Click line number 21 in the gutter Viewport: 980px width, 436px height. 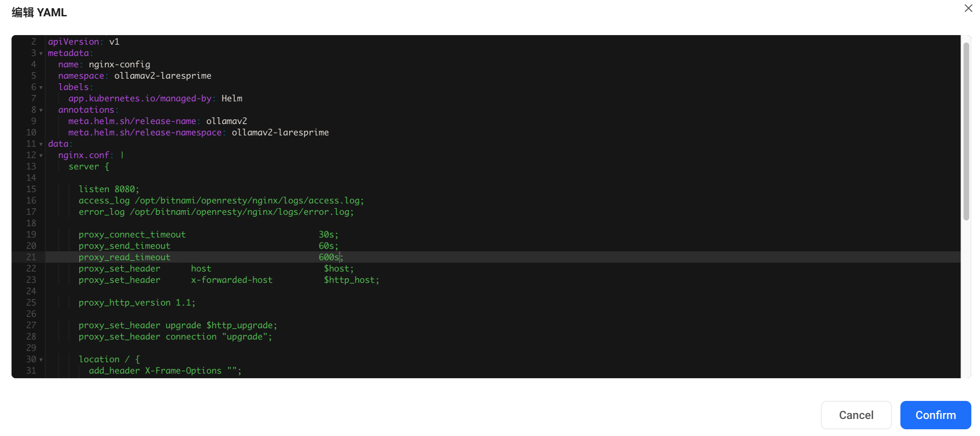32,257
